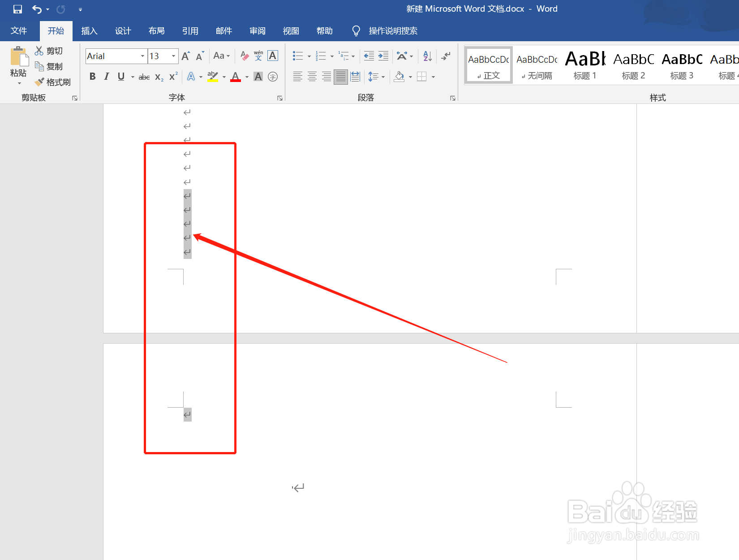Click the Arial font name field
This screenshot has width=739, height=560.
[112, 56]
